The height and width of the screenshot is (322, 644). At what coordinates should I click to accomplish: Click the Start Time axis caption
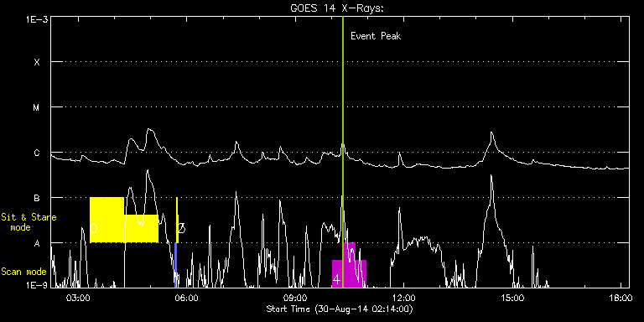[340, 309]
